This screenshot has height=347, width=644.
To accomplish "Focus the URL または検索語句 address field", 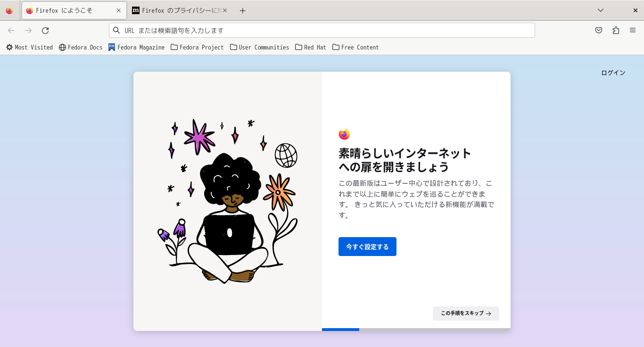I will 322,30.
